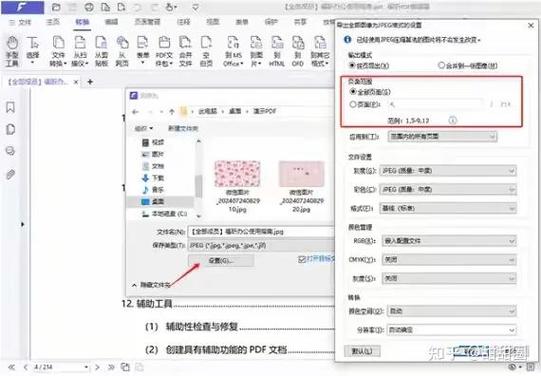Select the Pages (页面) range radio button
Screen dimensions: 541x376
pyautogui.click(x=353, y=104)
